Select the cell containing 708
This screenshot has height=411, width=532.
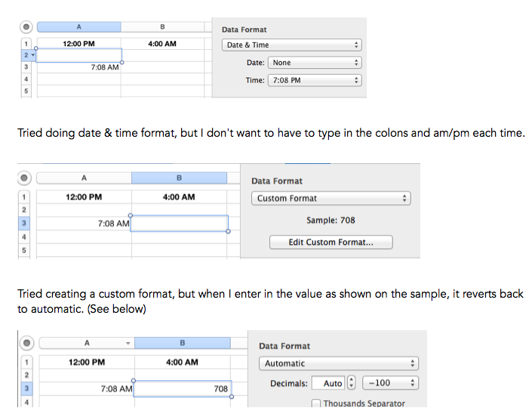[182, 389]
